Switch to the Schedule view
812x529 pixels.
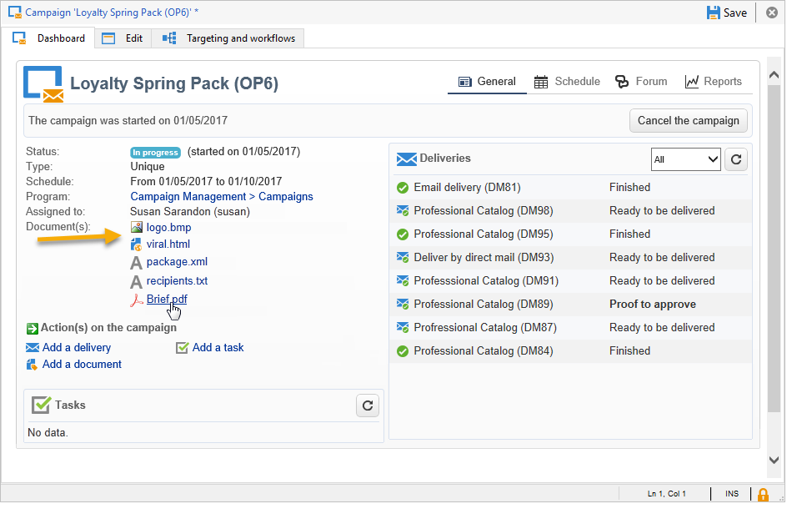(567, 82)
